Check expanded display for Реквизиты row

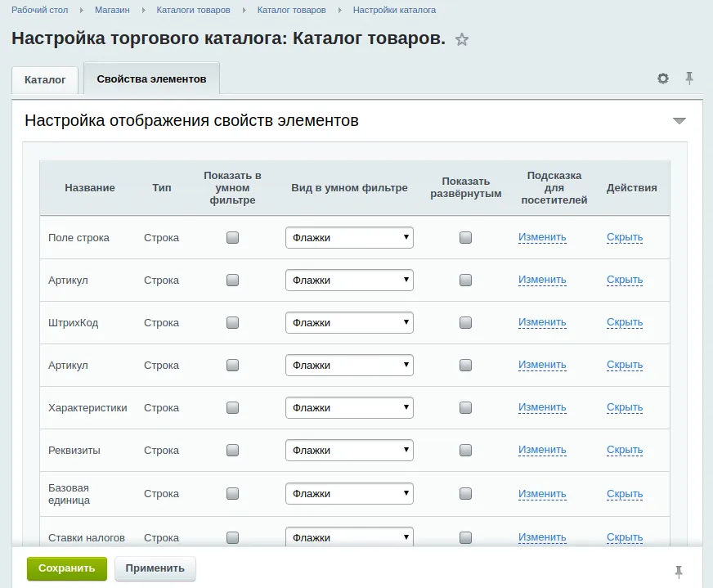[x=465, y=450]
